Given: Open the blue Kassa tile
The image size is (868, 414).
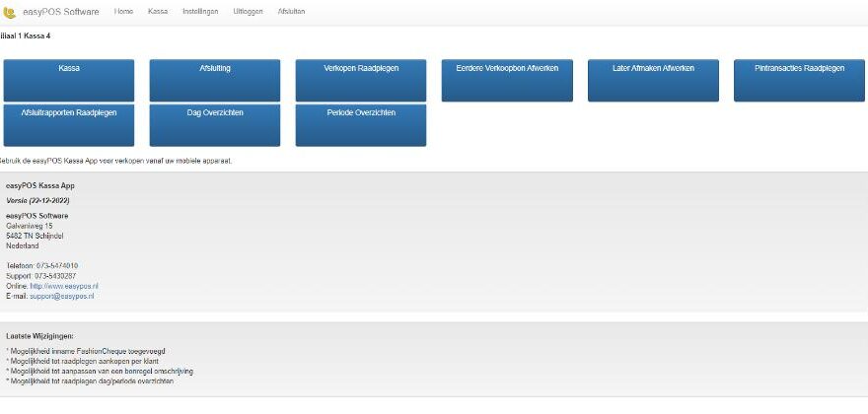Looking at the screenshot, I should (69, 80).
